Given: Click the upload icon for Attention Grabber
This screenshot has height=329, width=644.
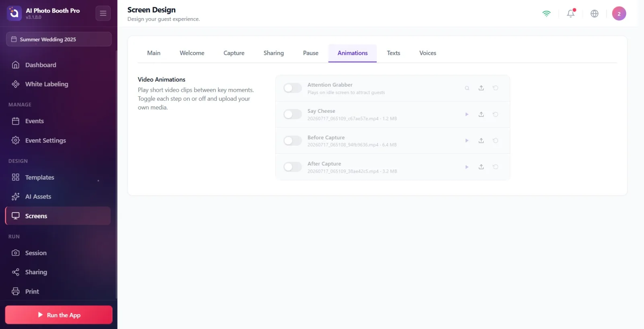Looking at the screenshot, I should (481, 88).
